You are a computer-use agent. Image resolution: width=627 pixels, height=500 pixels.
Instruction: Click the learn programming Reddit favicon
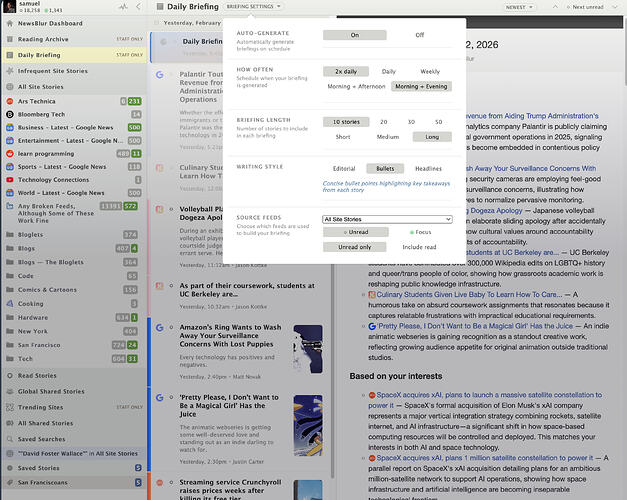[x=10, y=154]
